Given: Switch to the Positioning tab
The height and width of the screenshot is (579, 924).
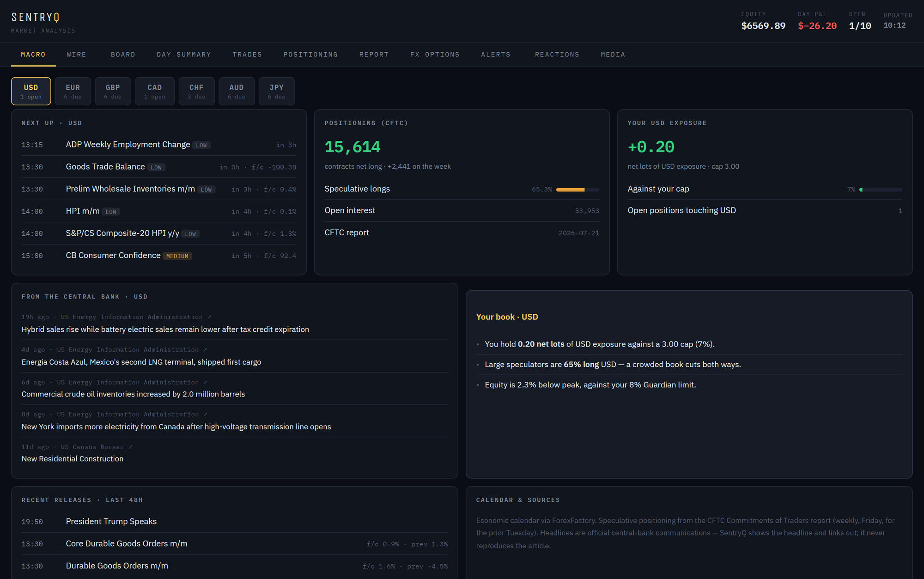Looking at the screenshot, I should [x=310, y=55].
